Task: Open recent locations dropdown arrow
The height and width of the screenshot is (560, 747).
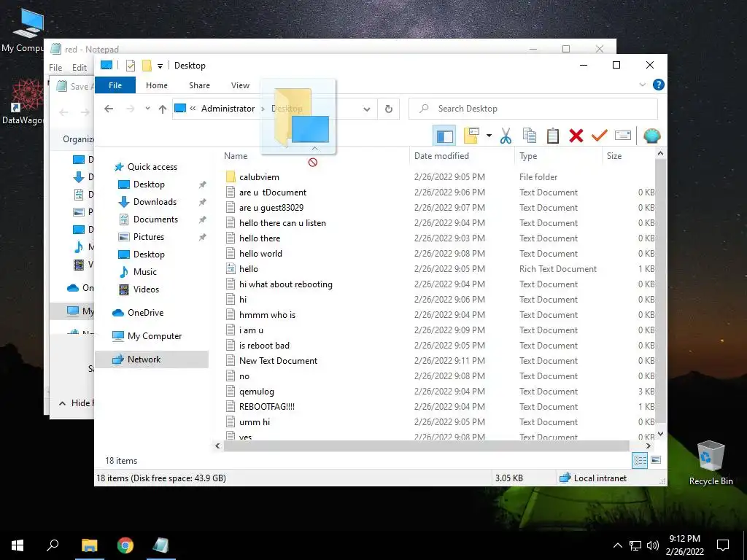Action: point(147,109)
